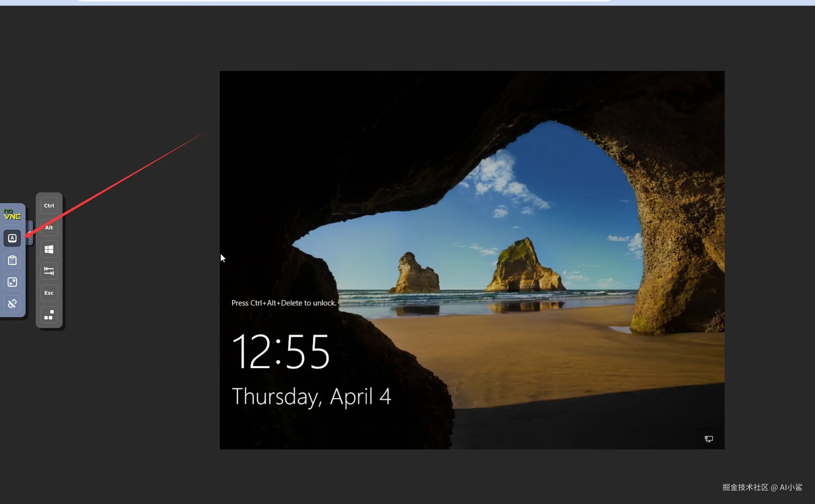
Task: Toggle the Windows key modifier
Action: (49, 249)
